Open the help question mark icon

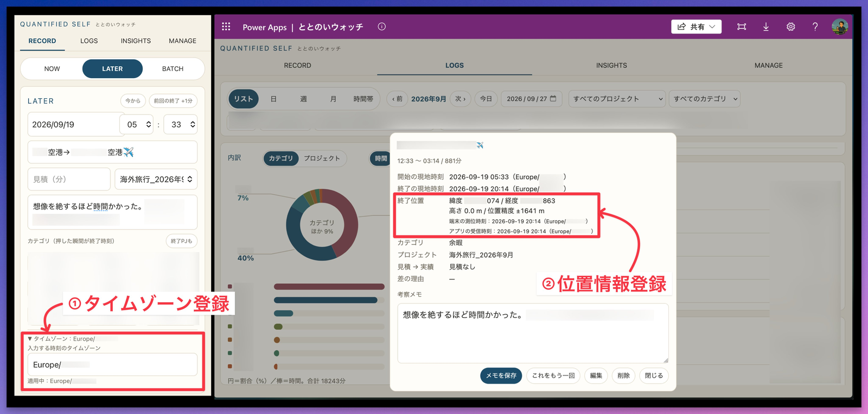pos(815,27)
